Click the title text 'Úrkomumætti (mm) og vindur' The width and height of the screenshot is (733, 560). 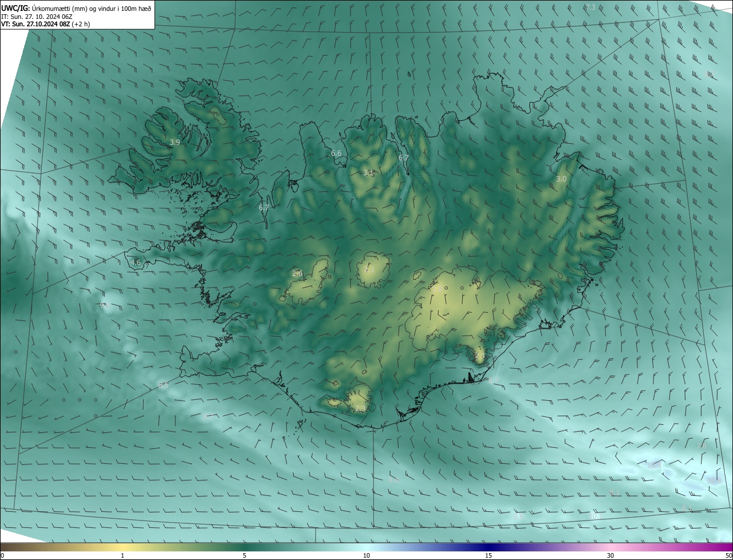click(x=74, y=7)
